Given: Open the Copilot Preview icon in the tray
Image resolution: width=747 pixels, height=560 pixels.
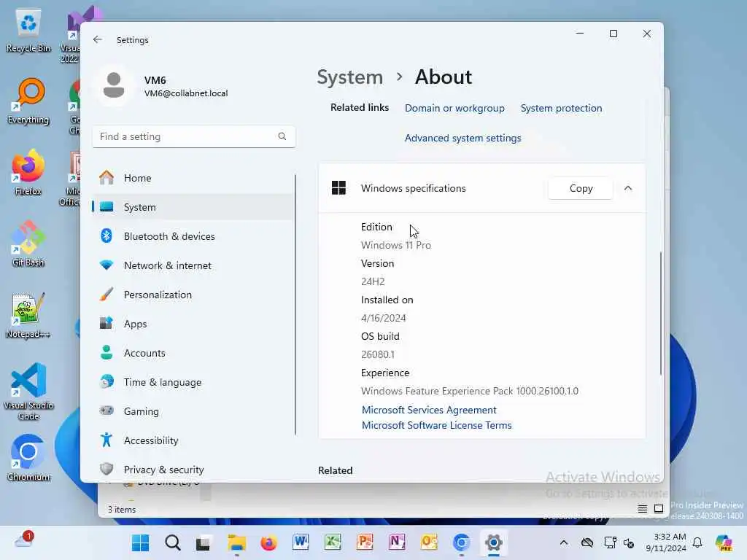Looking at the screenshot, I should [x=724, y=542].
